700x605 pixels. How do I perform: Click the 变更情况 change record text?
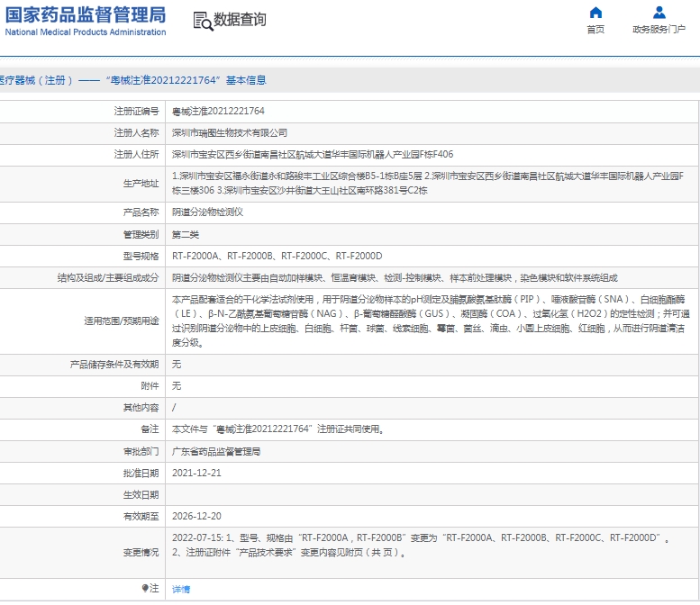[x=421, y=546]
